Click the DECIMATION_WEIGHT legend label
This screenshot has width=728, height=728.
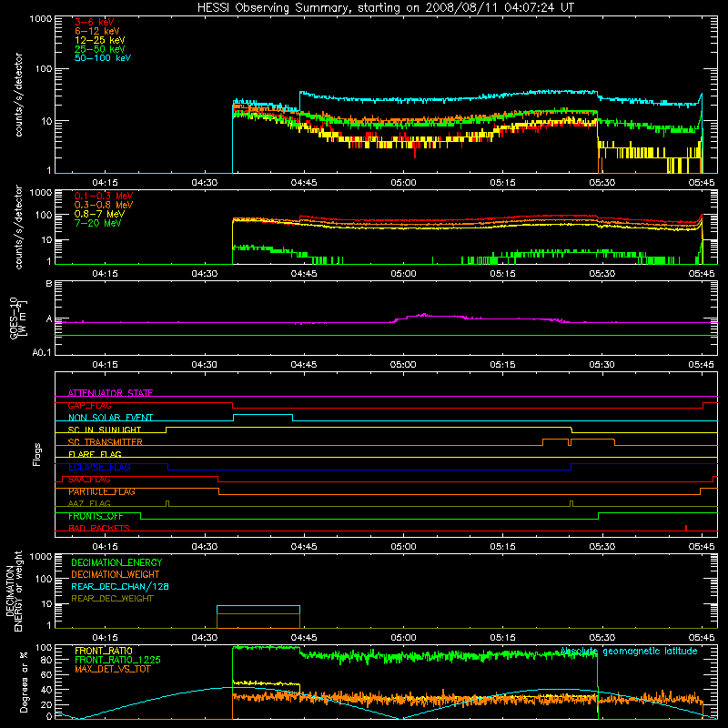click(116, 574)
